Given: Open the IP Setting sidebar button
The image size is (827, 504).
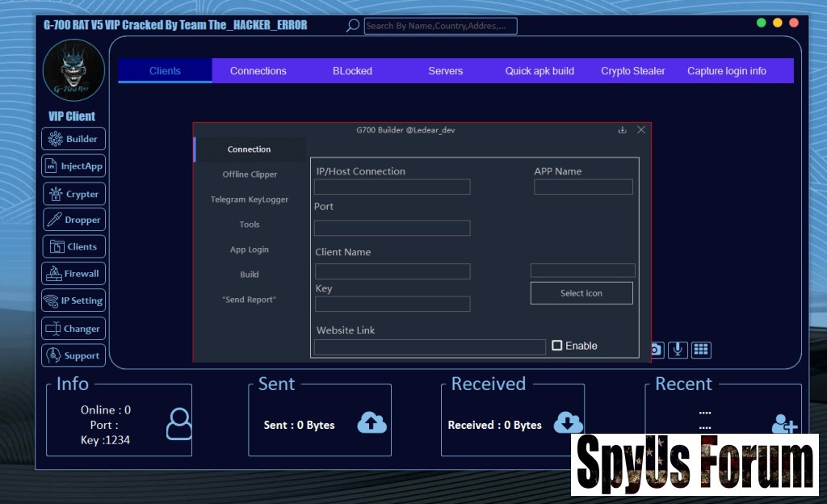Looking at the screenshot, I should (73, 300).
